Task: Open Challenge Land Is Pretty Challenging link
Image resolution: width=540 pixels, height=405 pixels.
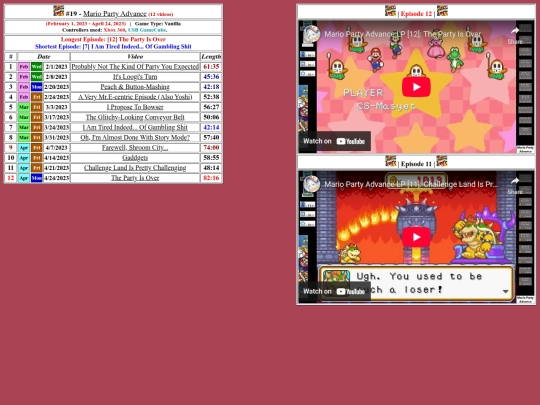Action: click(135, 168)
